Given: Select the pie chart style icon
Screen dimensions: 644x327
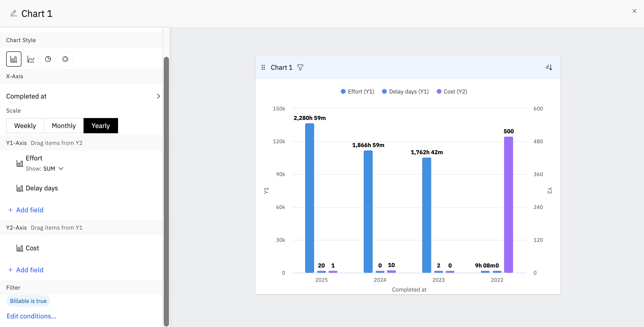Looking at the screenshot, I should (x=48, y=59).
